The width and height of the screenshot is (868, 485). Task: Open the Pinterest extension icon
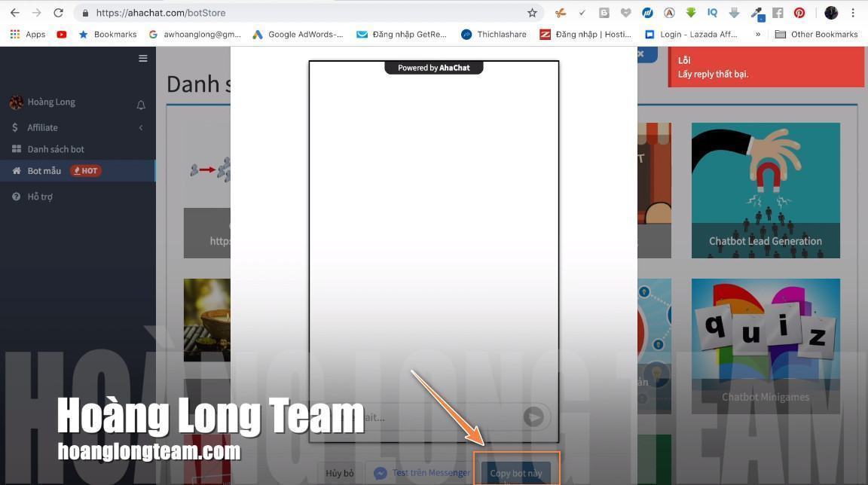pyautogui.click(x=799, y=13)
